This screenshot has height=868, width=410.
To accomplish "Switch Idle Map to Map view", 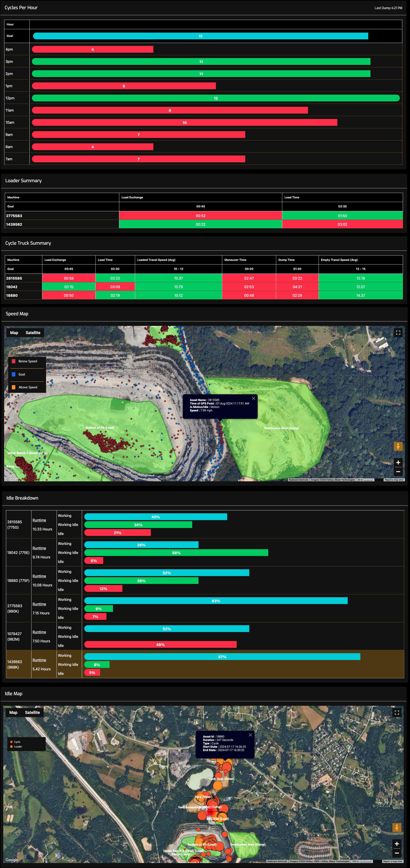I will [x=13, y=712].
